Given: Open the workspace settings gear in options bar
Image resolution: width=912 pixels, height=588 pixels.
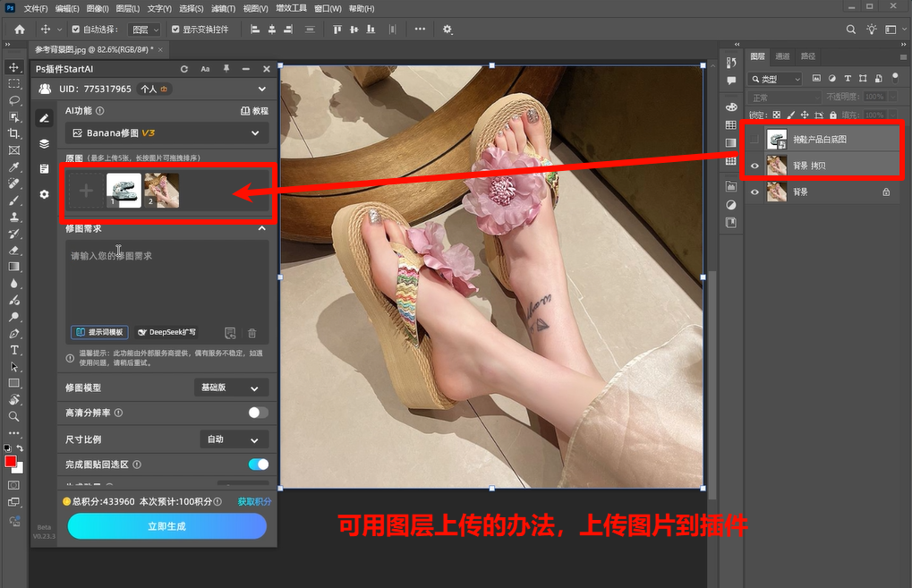Looking at the screenshot, I should (x=446, y=29).
